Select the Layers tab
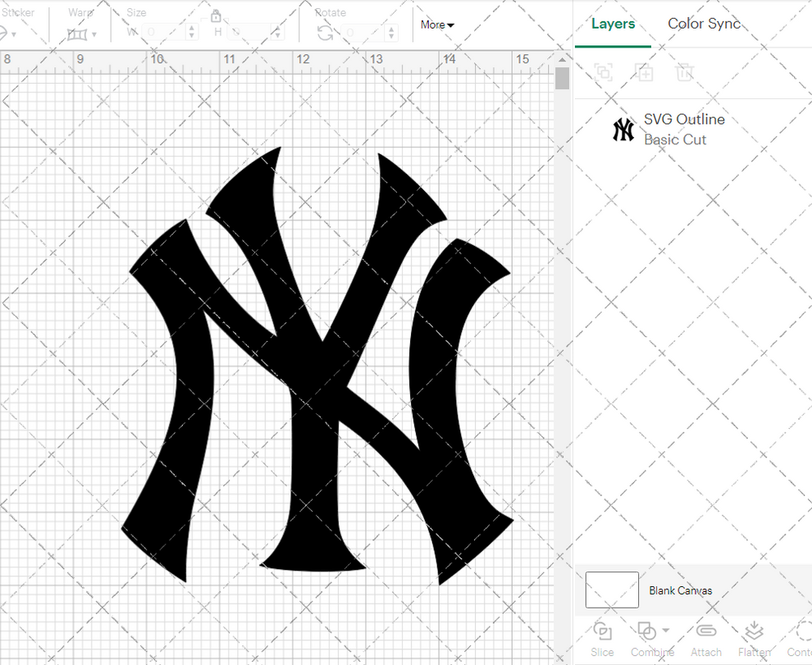The image size is (812, 665). (x=612, y=24)
